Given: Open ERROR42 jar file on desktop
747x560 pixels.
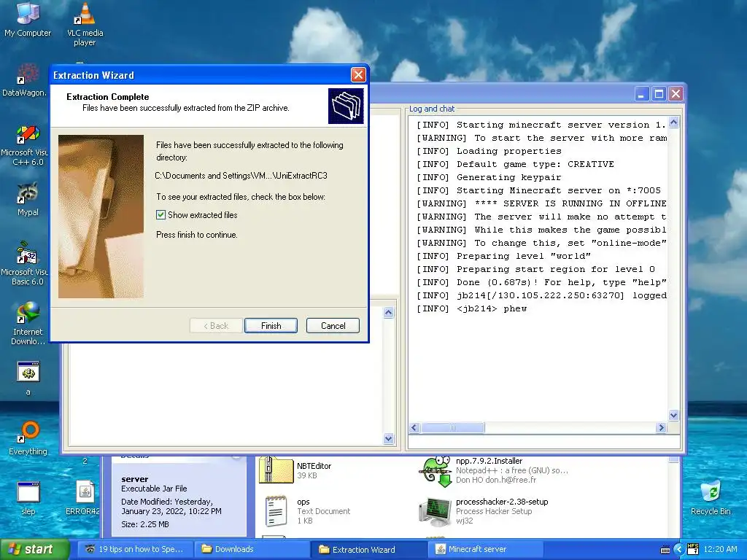Looking at the screenshot, I should point(85,498).
